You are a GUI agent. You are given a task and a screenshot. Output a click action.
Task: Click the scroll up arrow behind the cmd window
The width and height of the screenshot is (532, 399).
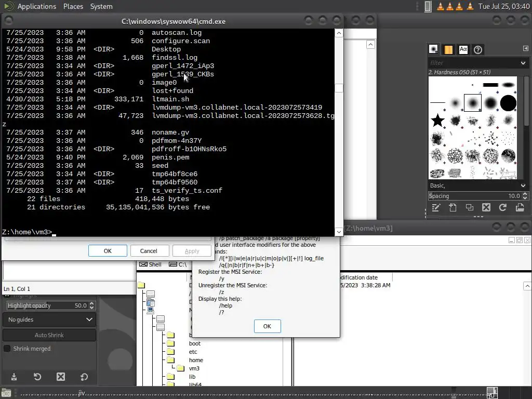370,45
